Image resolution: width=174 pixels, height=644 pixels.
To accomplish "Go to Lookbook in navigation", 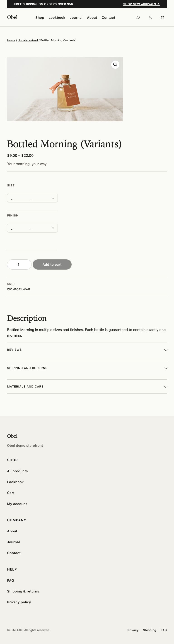I will 57,18.
